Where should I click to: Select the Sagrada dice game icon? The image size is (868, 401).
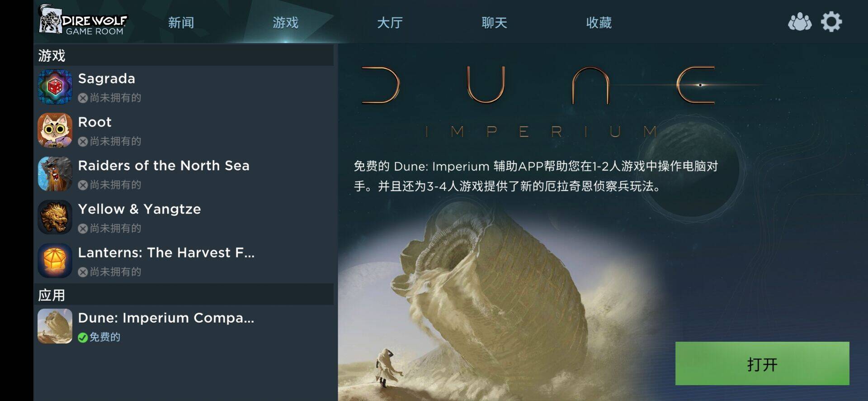click(55, 87)
